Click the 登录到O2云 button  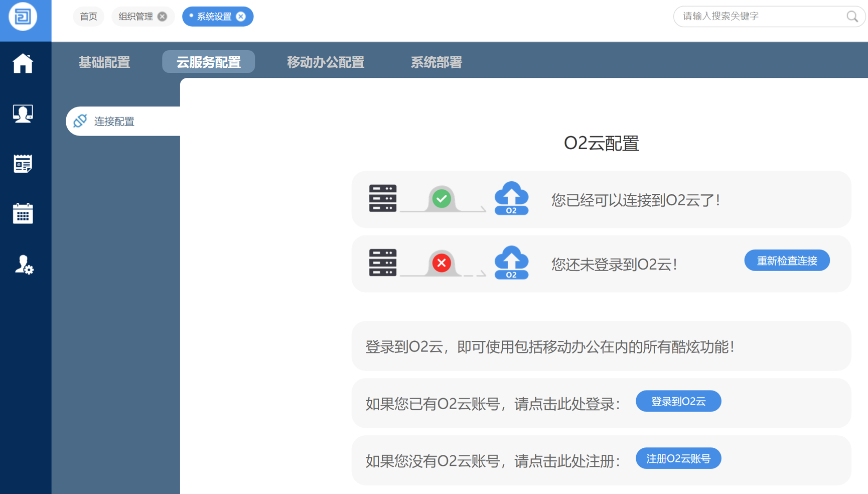pyautogui.click(x=678, y=402)
